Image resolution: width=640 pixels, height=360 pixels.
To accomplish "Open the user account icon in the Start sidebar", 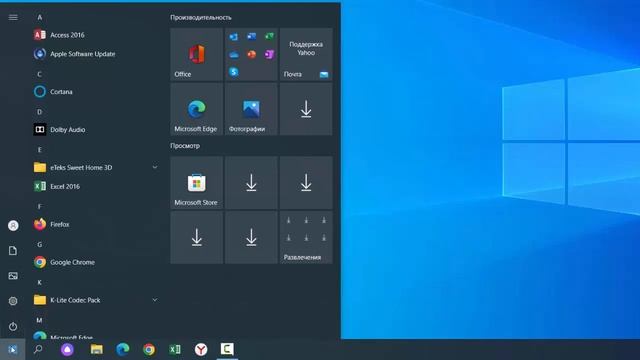I will pyautogui.click(x=13, y=225).
